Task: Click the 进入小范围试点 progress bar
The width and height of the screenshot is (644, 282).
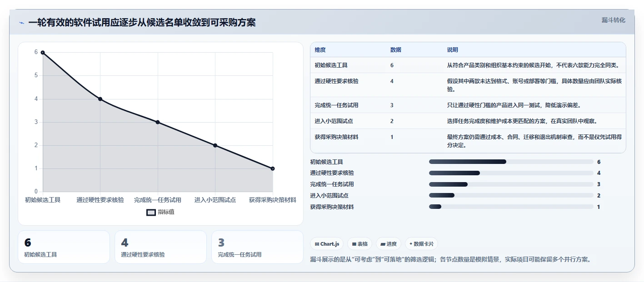Action: click(511, 195)
